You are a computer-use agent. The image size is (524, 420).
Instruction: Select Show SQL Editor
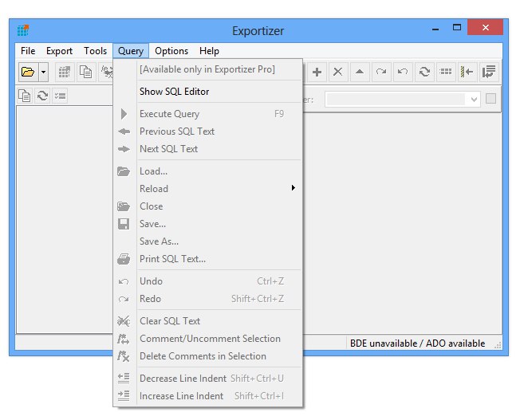(x=208, y=92)
